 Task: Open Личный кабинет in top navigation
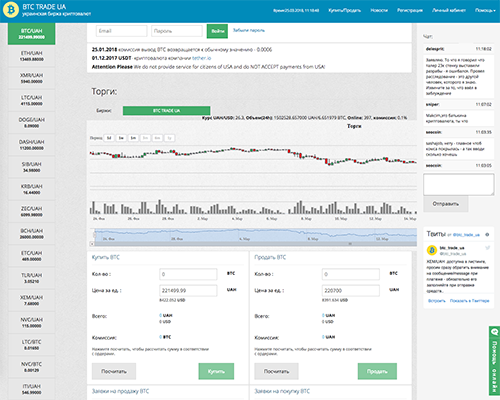[x=449, y=10]
